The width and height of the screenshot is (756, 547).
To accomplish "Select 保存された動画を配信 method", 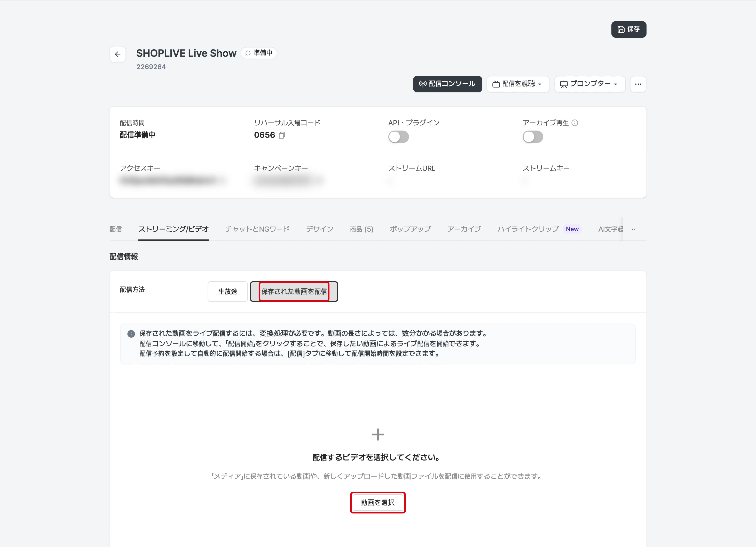I will (x=294, y=292).
